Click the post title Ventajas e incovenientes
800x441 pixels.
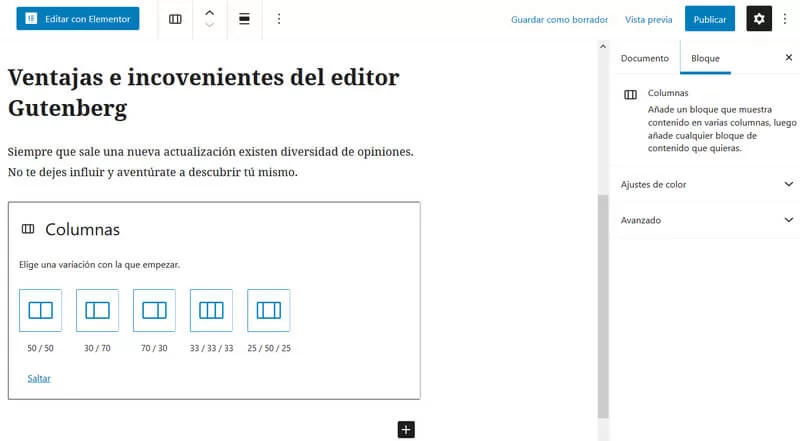point(204,92)
